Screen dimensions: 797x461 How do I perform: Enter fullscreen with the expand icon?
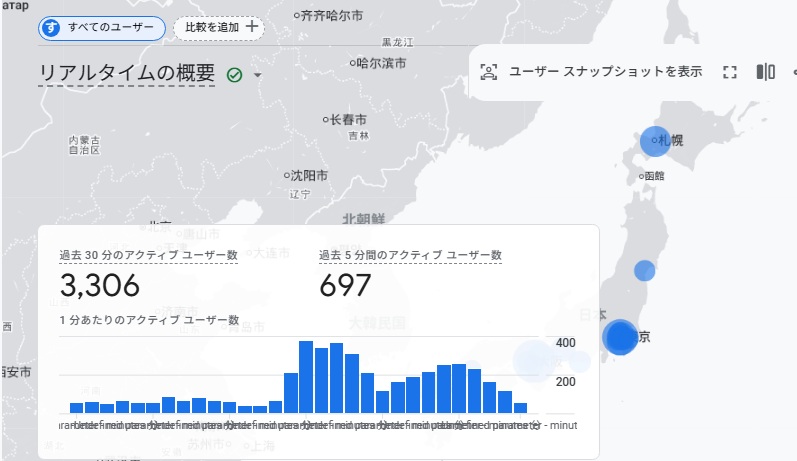(730, 72)
